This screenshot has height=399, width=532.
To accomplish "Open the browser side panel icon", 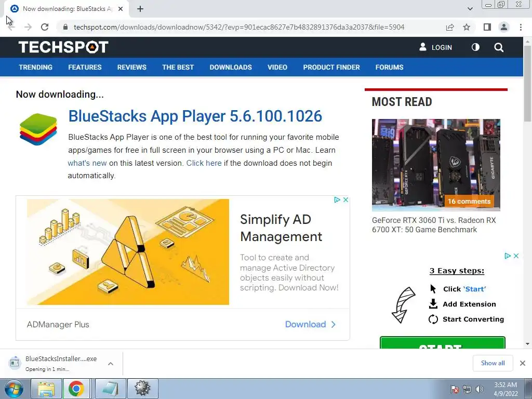I will click(487, 27).
